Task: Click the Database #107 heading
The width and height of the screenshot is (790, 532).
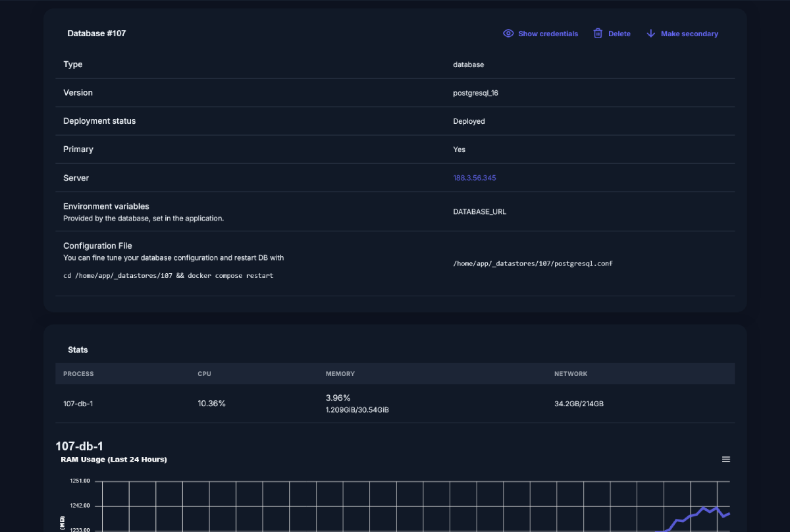Action: coord(97,33)
